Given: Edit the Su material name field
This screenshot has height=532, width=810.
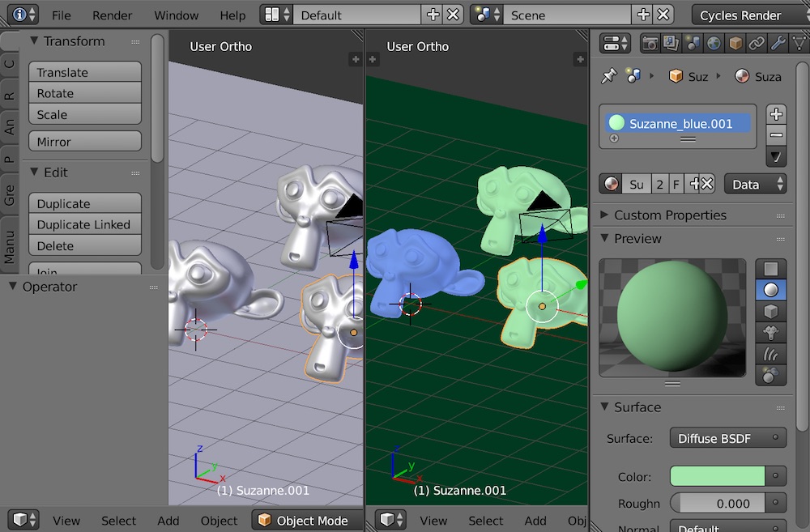Looking at the screenshot, I should 637,185.
